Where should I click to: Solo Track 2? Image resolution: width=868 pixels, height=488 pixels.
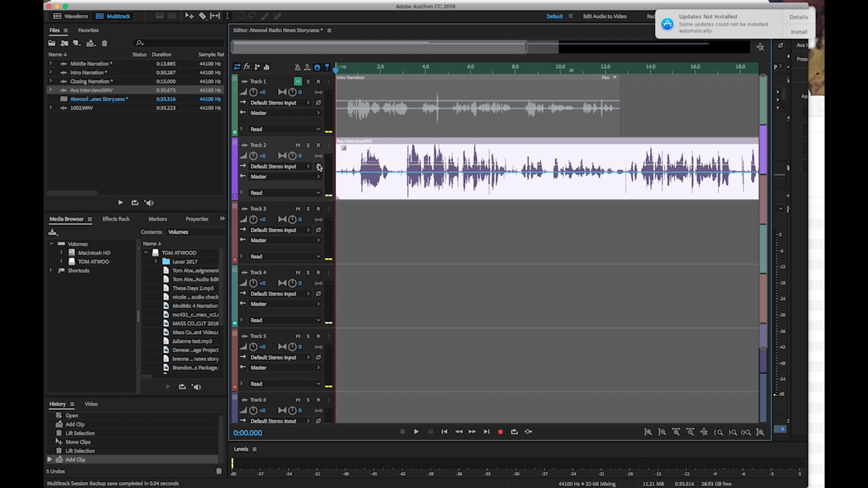(308, 145)
